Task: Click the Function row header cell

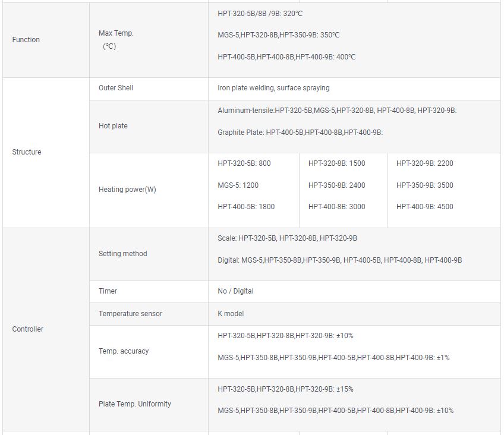Action: (26, 40)
